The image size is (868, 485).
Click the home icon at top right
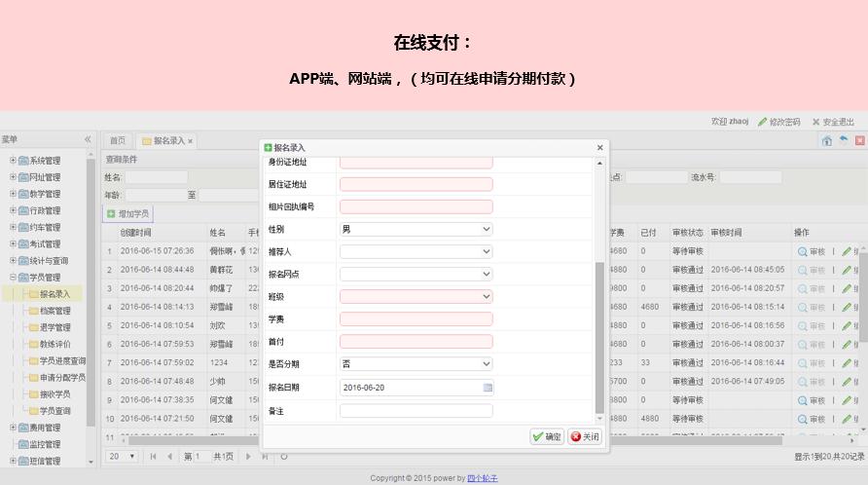(x=826, y=141)
